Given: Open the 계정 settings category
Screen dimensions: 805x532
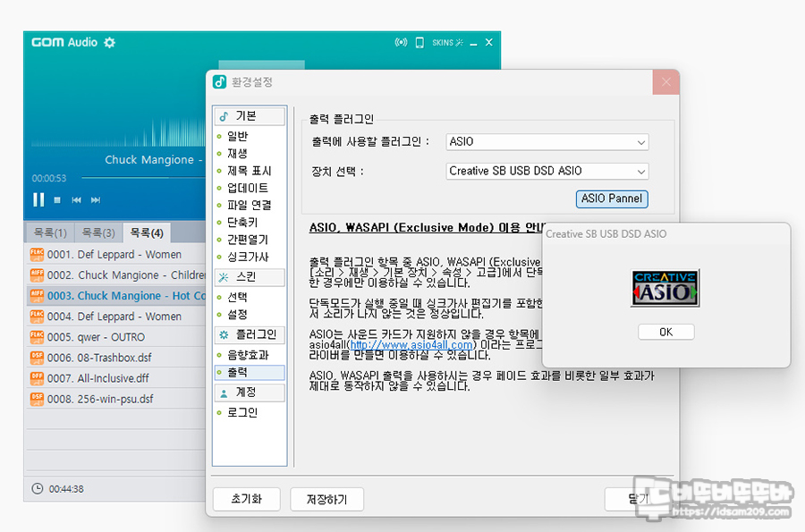Looking at the screenshot, I should point(250,393).
